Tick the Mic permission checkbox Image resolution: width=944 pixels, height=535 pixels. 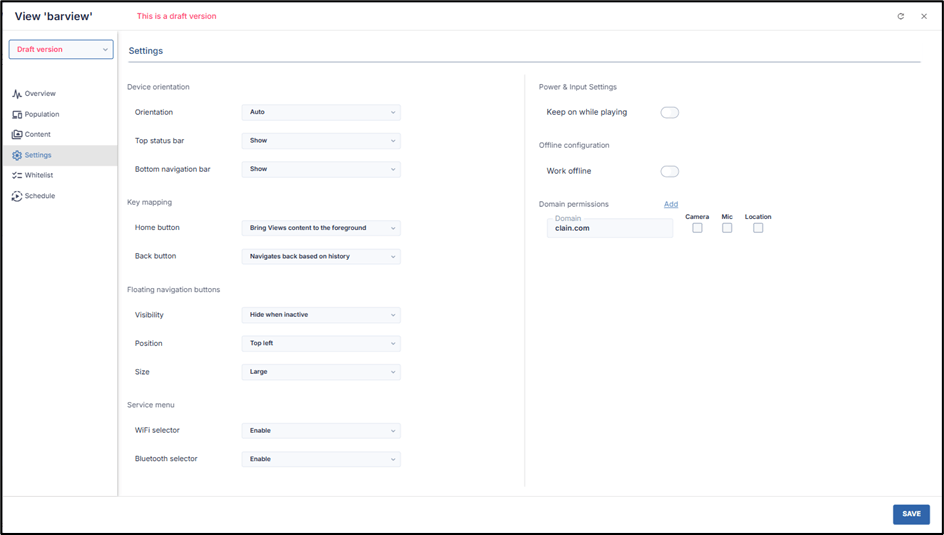727,228
